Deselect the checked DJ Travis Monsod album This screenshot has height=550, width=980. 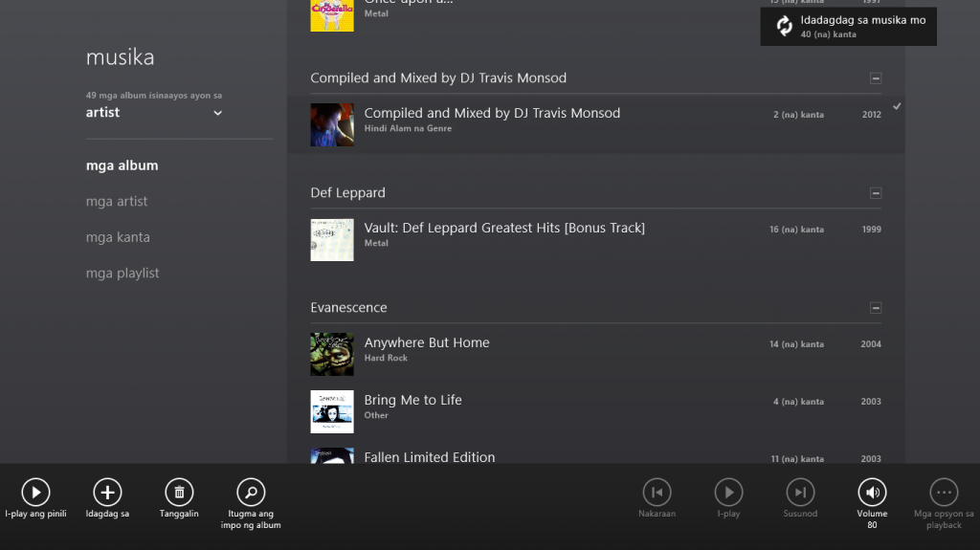897,106
